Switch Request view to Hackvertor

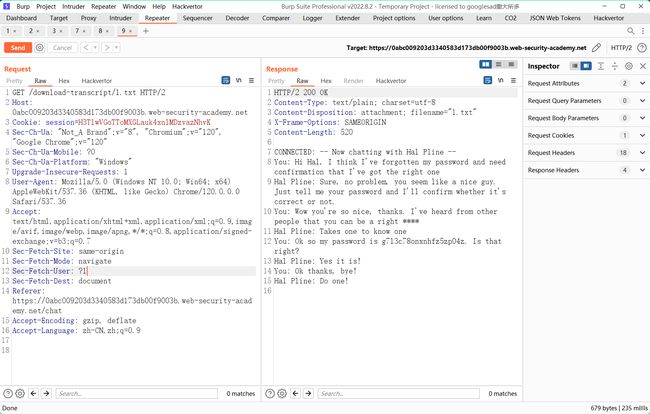(x=97, y=81)
